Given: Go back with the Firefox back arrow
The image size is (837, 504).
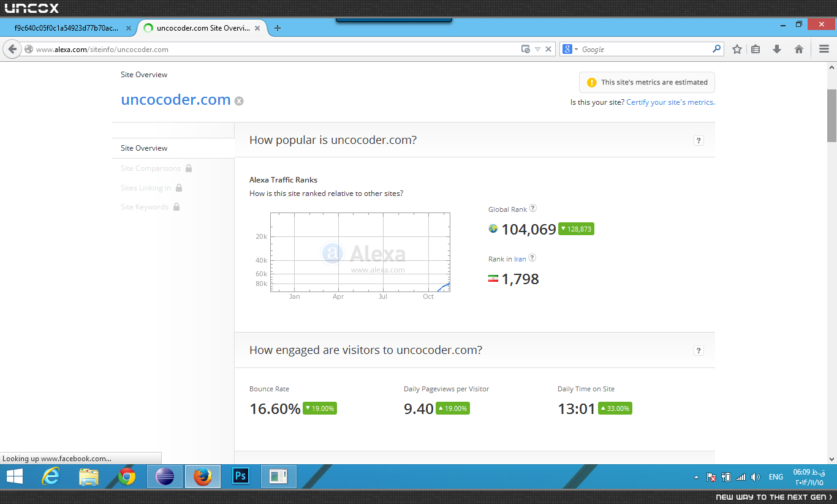Looking at the screenshot, I should click(12, 50).
